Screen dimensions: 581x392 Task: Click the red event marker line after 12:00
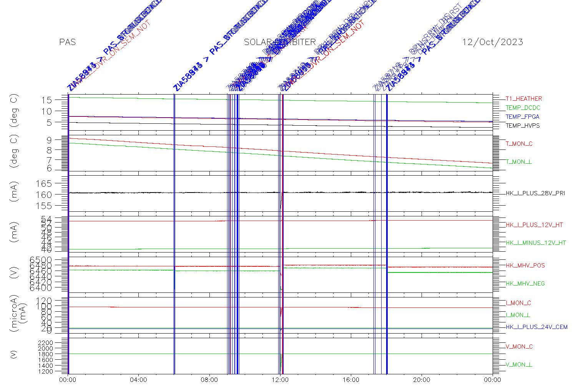283,234
